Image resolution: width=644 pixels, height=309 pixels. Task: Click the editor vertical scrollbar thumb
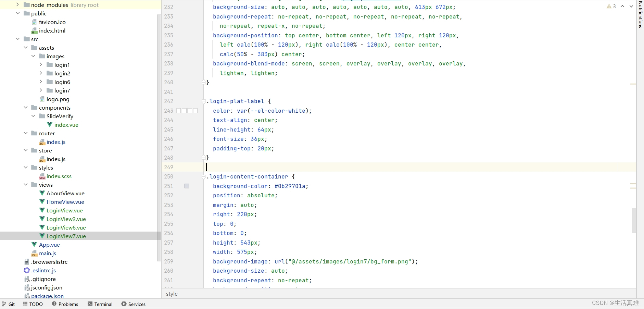click(x=634, y=220)
